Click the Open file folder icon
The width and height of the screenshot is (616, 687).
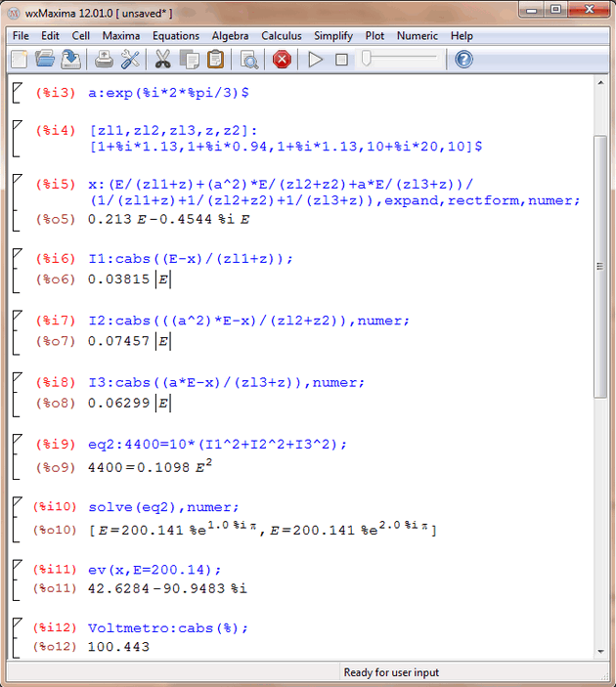coord(45,60)
